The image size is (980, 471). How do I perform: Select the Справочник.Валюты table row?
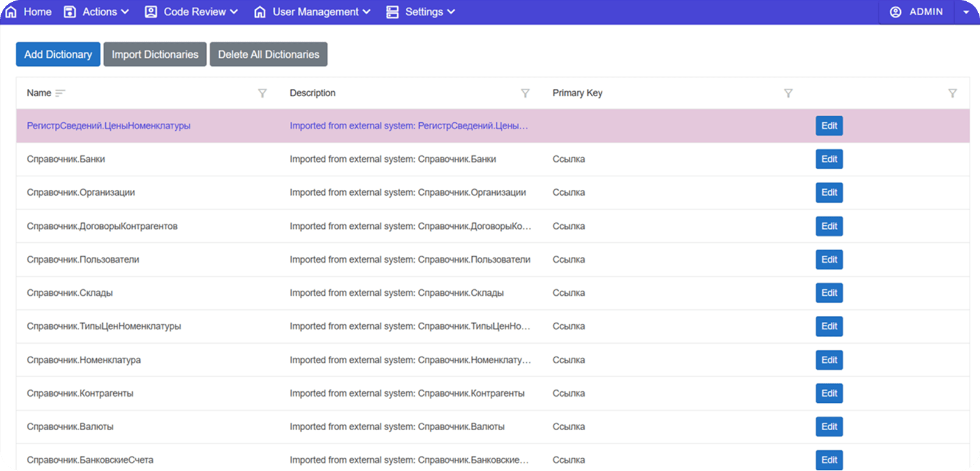[x=70, y=427]
